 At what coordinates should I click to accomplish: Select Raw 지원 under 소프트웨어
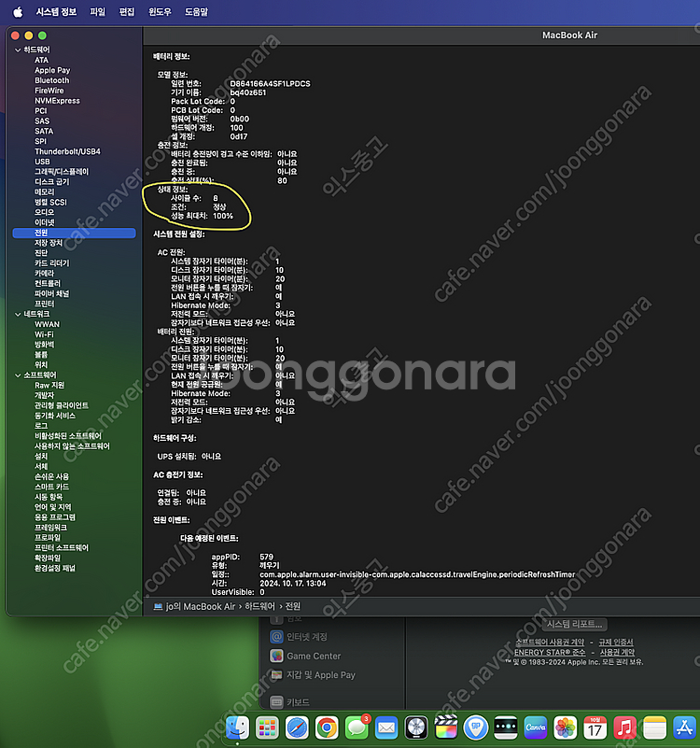tap(49, 386)
